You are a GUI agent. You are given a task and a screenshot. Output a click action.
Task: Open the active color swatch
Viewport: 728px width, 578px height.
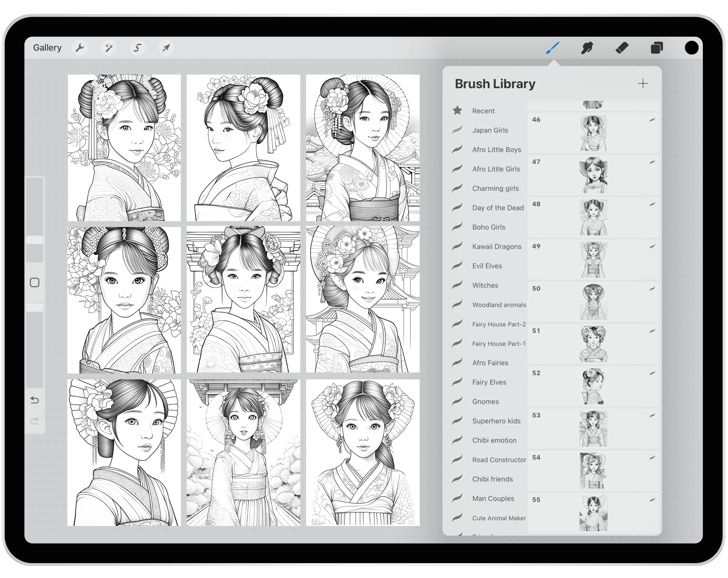691,47
